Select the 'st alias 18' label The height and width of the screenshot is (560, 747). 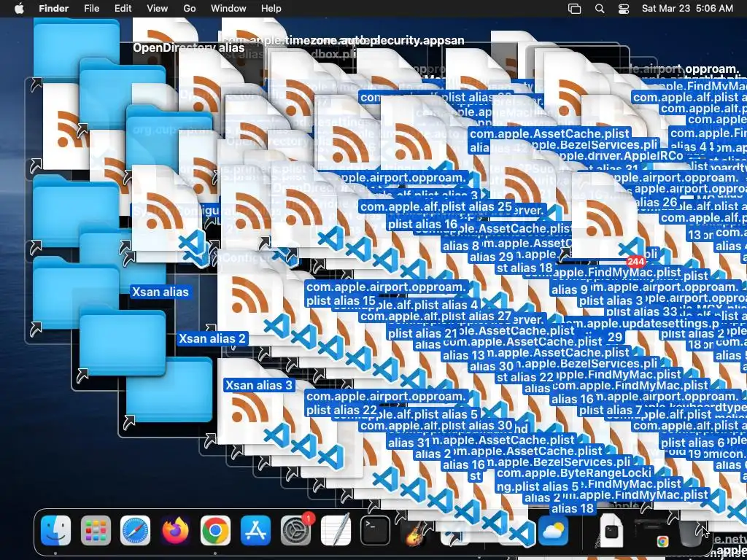coord(524,268)
